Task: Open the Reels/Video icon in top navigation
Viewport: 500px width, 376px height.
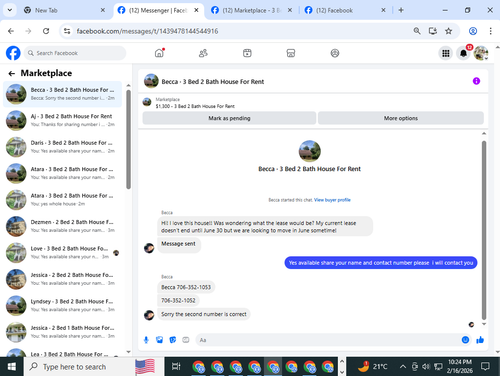Action: pos(247,53)
